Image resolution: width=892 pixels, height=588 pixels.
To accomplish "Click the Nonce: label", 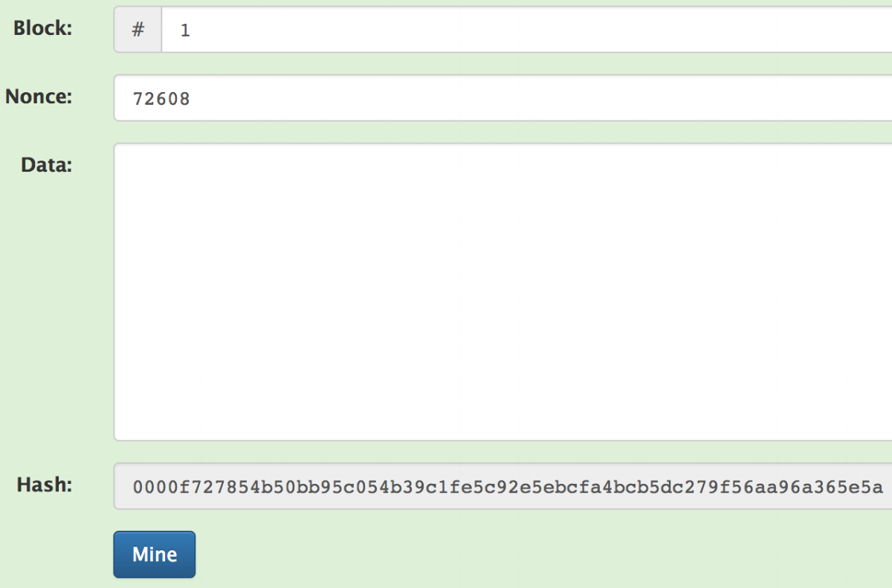I will click(x=39, y=97).
